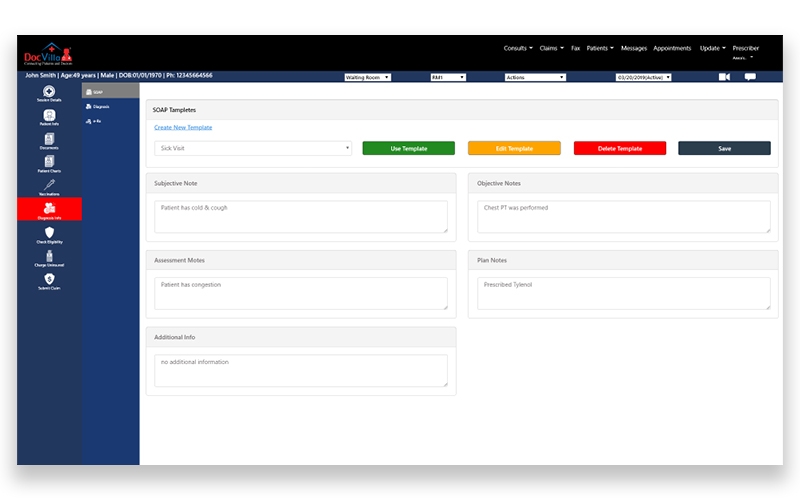The width and height of the screenshot is (800, 500).
Task: Click into the Plan Notes text box
Action: click(623, 293)
